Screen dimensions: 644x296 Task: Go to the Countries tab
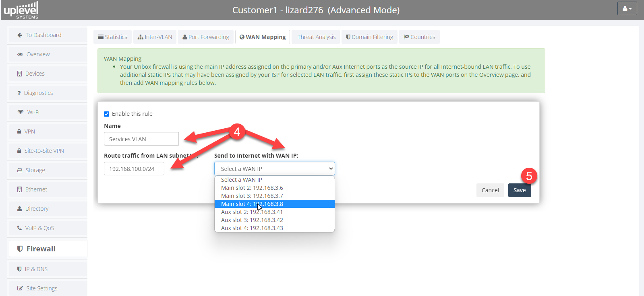[x=419, y=37]
